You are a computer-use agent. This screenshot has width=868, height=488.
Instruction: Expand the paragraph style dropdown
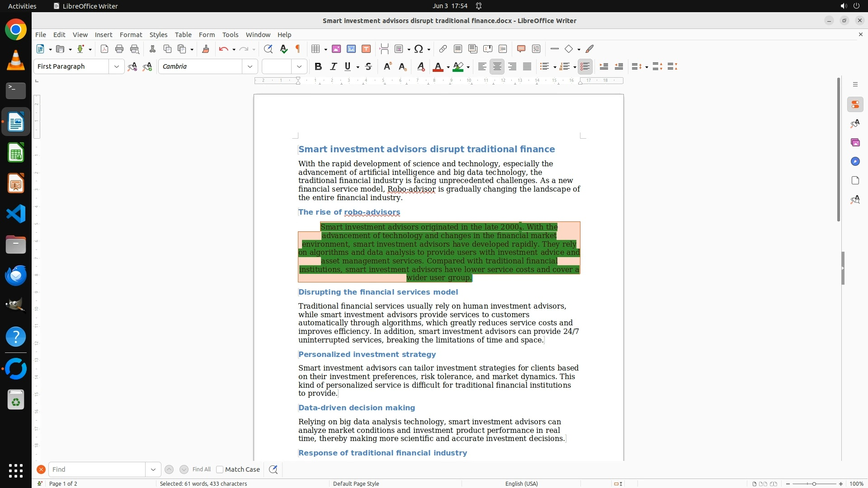coord(116,66)
